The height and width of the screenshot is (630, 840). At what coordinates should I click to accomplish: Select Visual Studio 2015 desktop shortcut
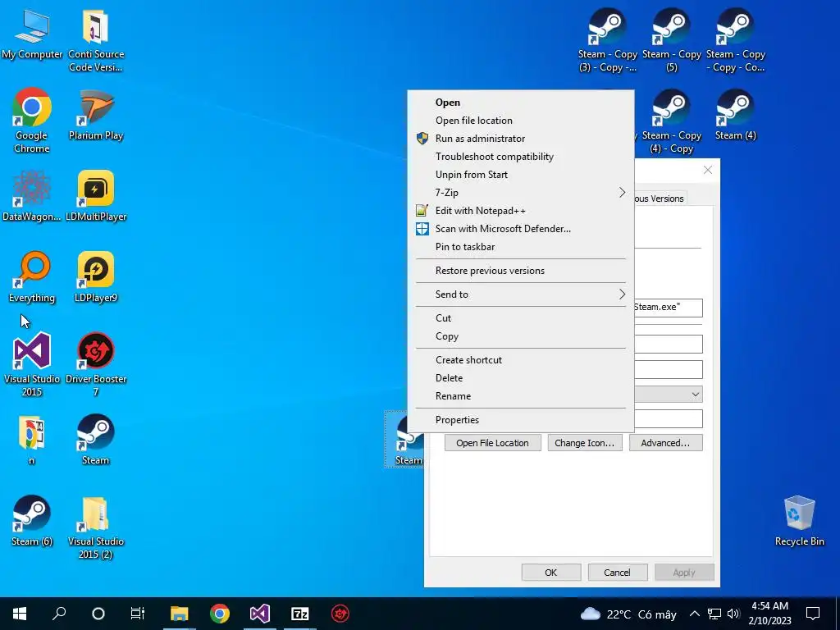coord(32,364)
